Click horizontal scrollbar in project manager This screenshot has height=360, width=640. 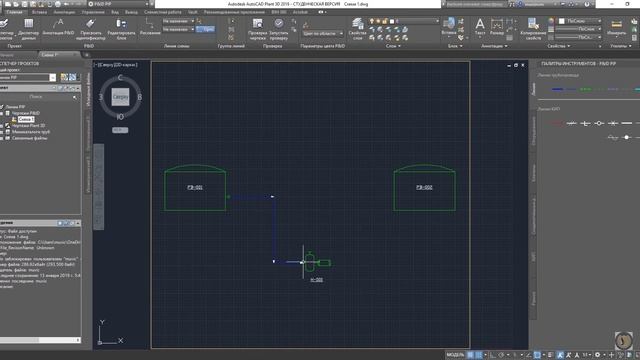[40, 340]
